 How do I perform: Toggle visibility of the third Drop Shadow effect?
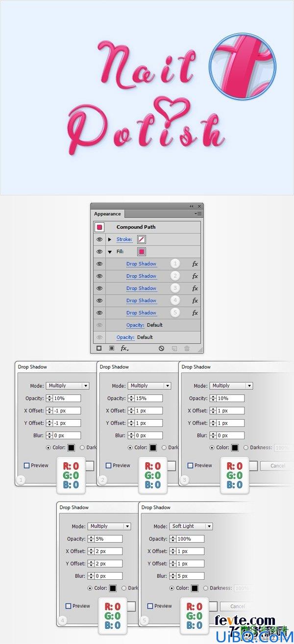[x=99, y=288]
